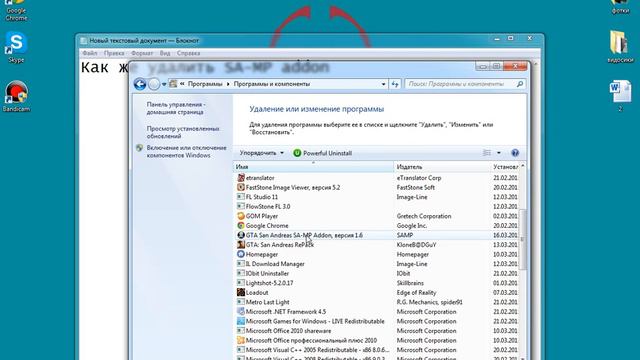The image size is (640, 360).
Task: Refresh the Programs and Features list
Action: pyautogui.click(x=395, y=84)
